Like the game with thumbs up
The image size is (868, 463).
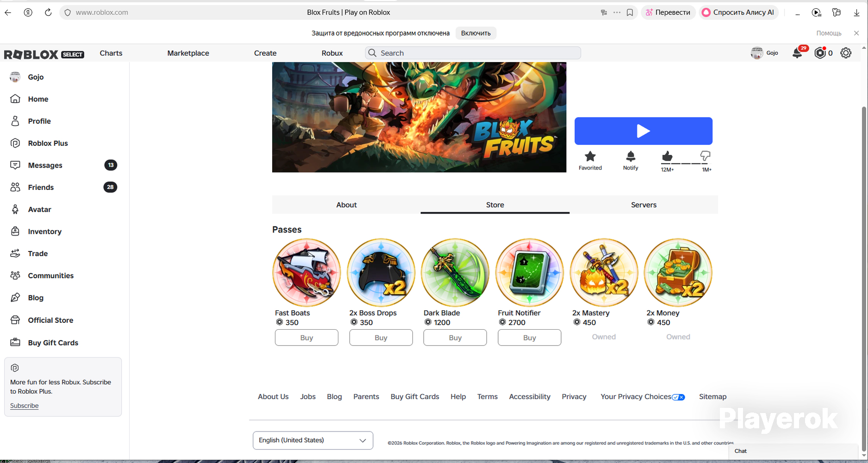point(667,156)
